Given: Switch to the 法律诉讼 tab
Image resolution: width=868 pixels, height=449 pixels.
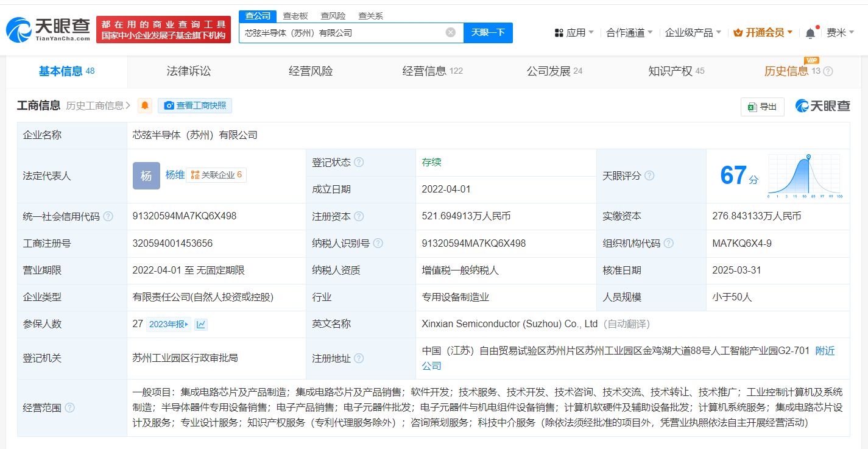Looking at the screenshot, I should tap(189, 71).
